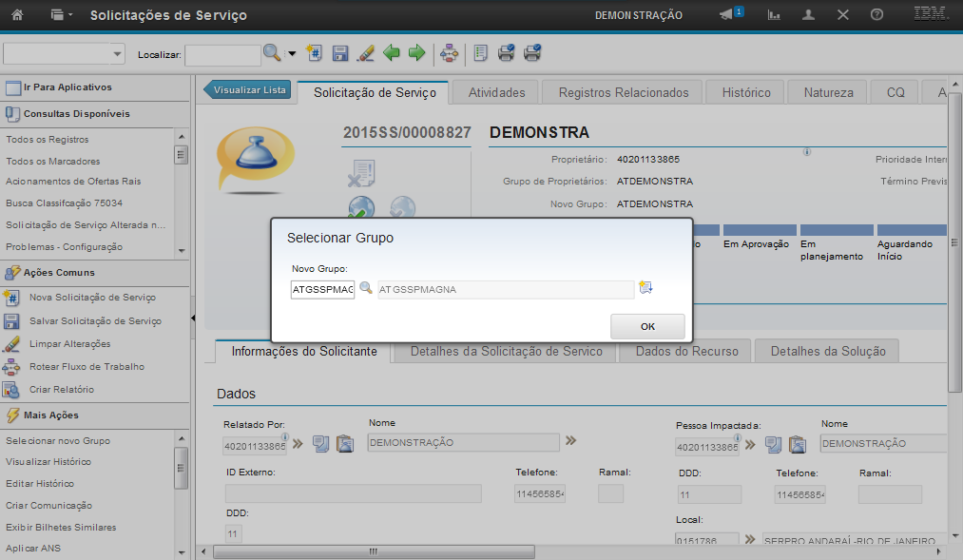Open the query dropdown in toolbar
The image size is (963, 560).
[65, 54]
